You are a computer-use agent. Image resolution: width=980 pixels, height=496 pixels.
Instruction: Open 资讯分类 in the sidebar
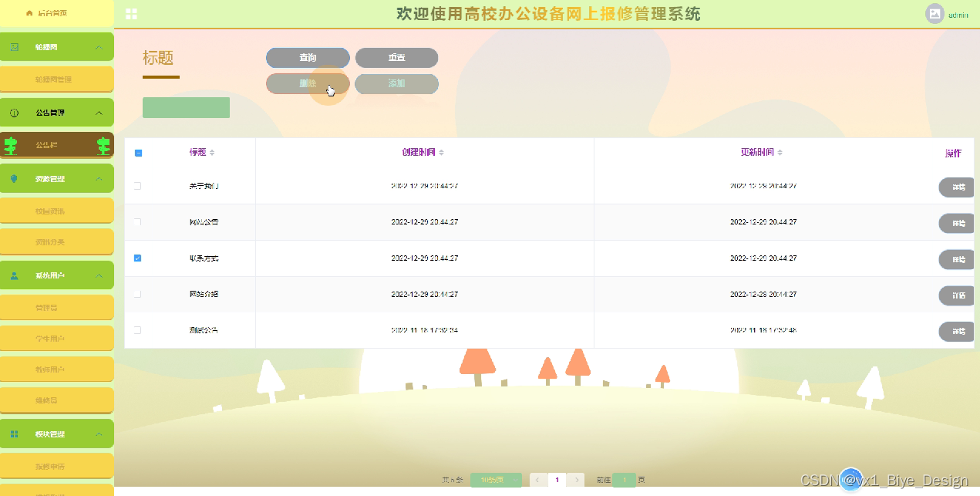click(57, 242)
